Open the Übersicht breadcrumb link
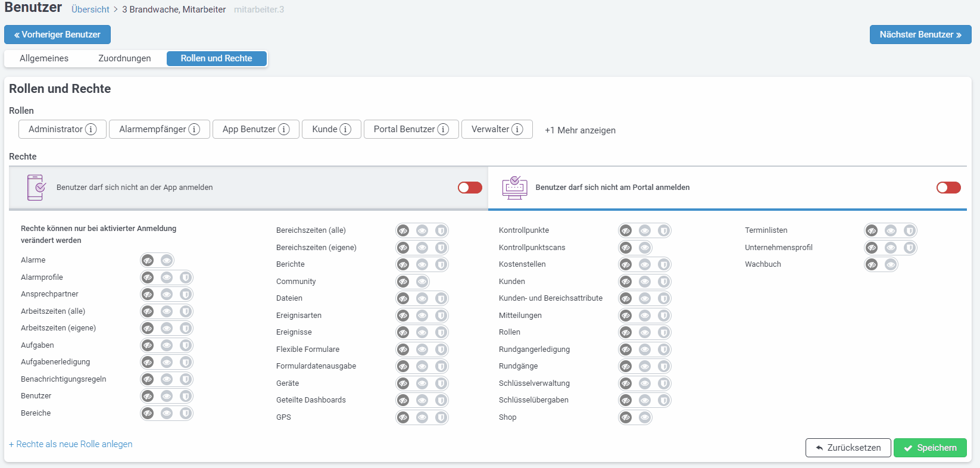The image size is (980, 468). (90, 10)
